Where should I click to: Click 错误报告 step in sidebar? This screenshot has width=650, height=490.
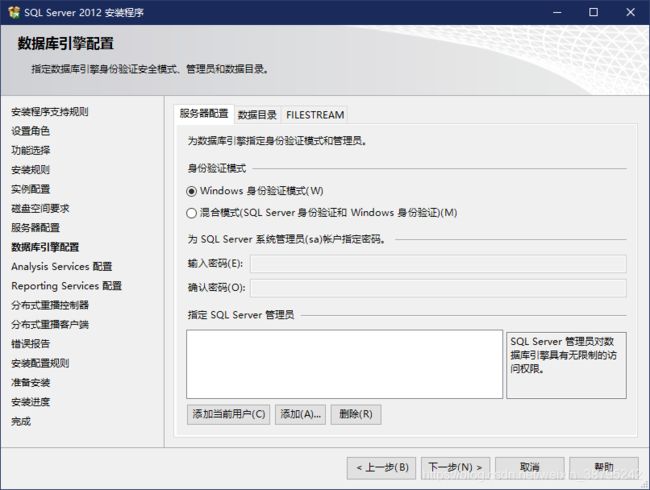pyautogui.click(x=31, y=344)
